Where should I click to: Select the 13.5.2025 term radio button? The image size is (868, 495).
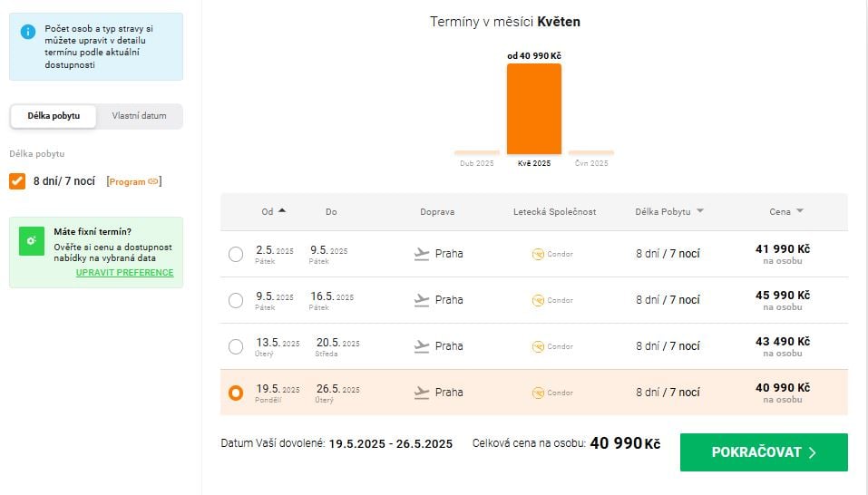236,346
